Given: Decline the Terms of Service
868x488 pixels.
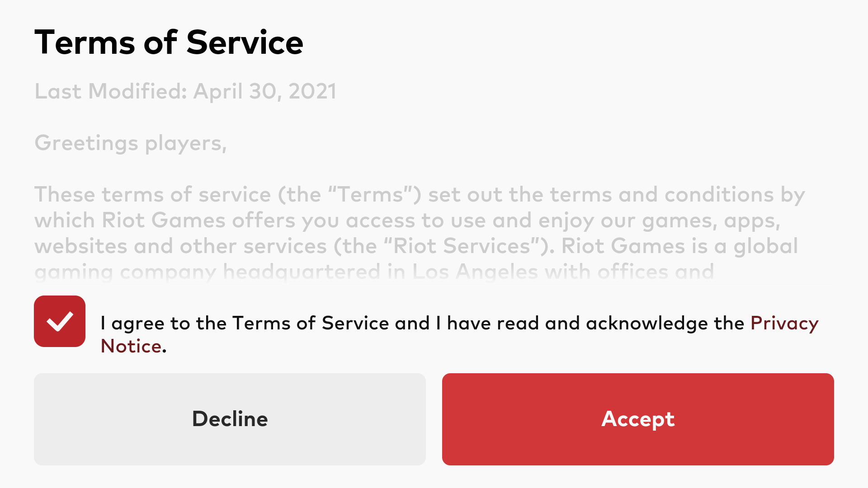Looking at the screenshot, I should click(230, 419).
